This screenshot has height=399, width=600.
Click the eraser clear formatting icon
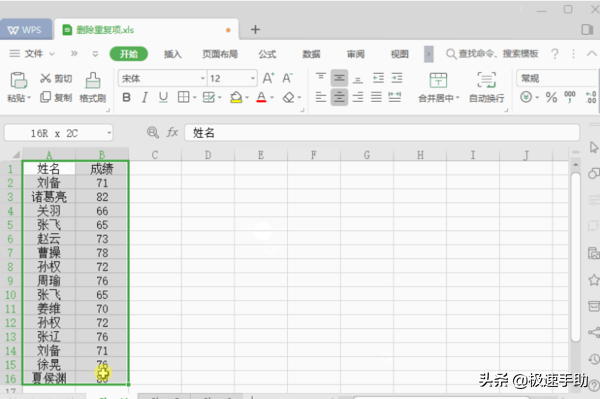[289, 98]
